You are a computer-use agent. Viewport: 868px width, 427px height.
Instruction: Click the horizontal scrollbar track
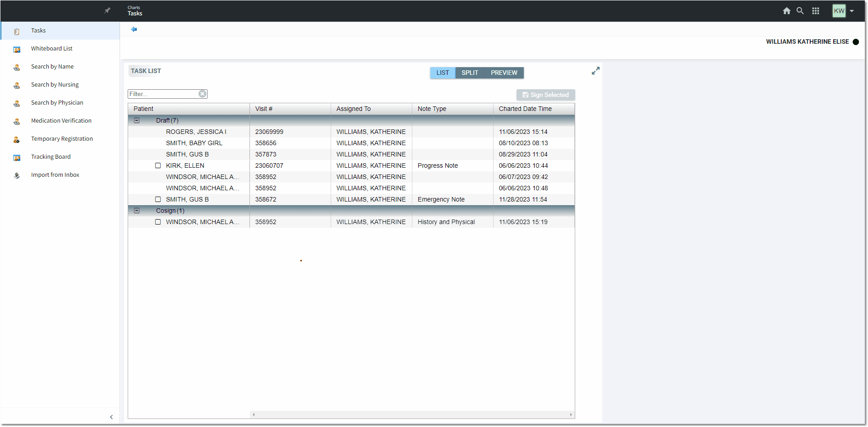click(x=412, y=414)
